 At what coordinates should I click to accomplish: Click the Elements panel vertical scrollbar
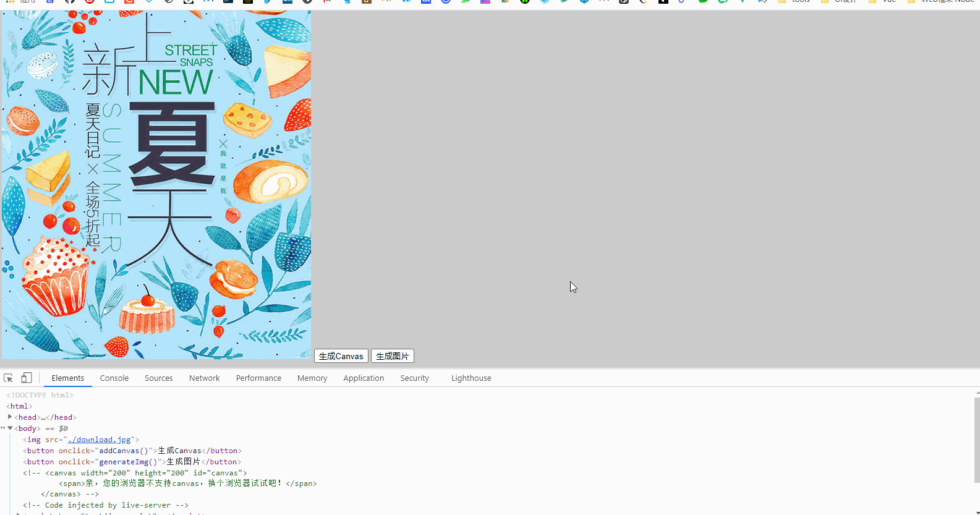[x=977, y=440]
